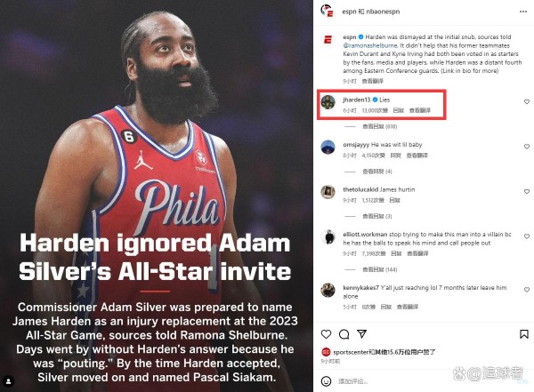534x392 pixels.
Task: Open the user tag icon on photo
Action: pos(9,381)
